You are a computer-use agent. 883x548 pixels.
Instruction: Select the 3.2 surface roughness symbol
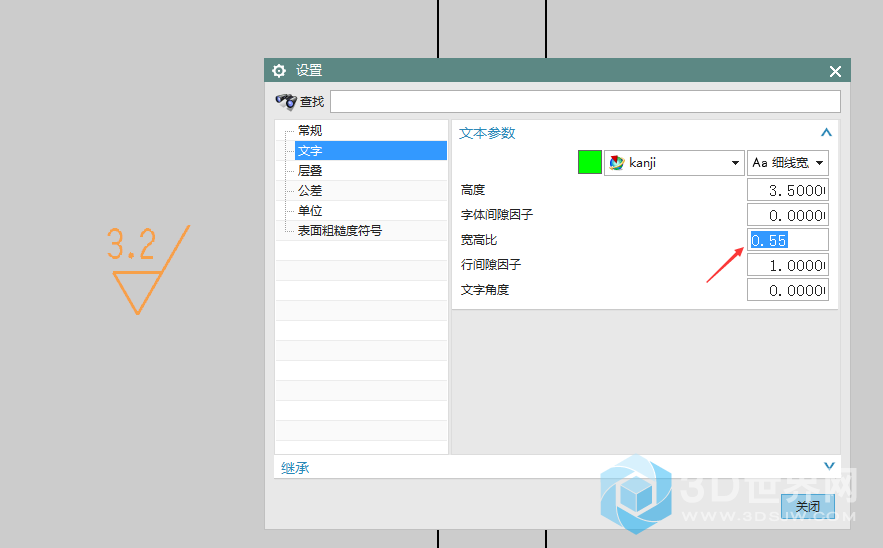pos(148,269)
